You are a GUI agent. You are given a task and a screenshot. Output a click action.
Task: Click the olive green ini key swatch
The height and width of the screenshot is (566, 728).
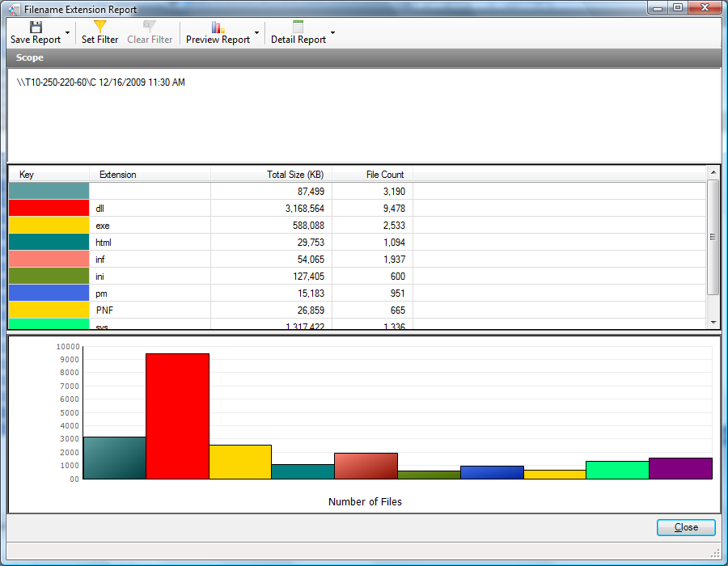click(49, 276)
